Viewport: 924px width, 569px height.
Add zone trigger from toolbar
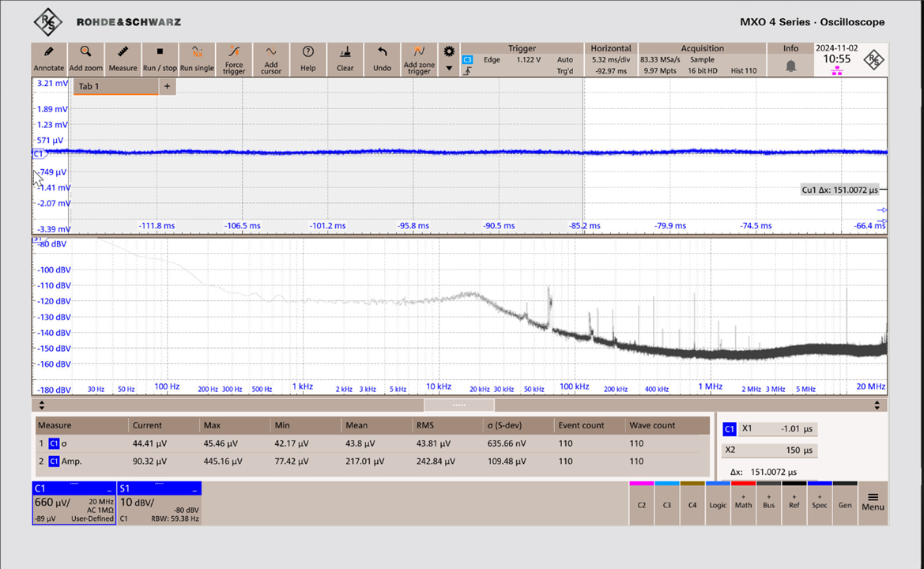[419, 59]
